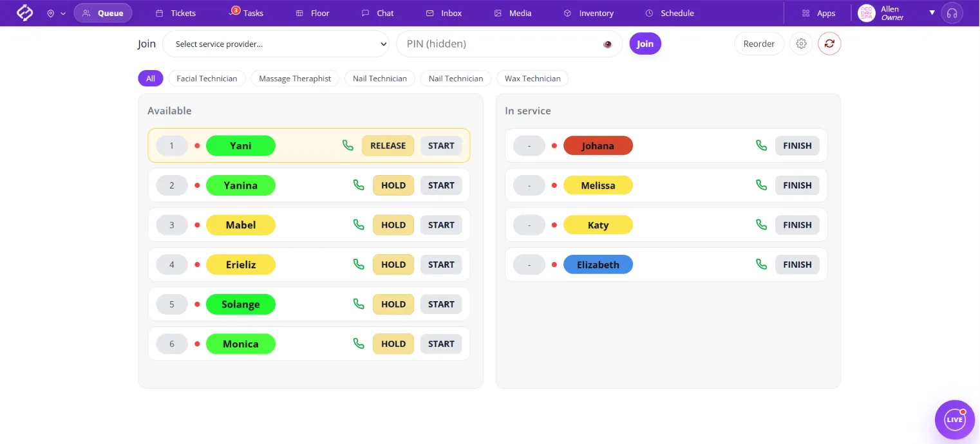The width and height of the screenshot is (980, 444).
Task: Go to the Queue tab
Action: point(103,13)
